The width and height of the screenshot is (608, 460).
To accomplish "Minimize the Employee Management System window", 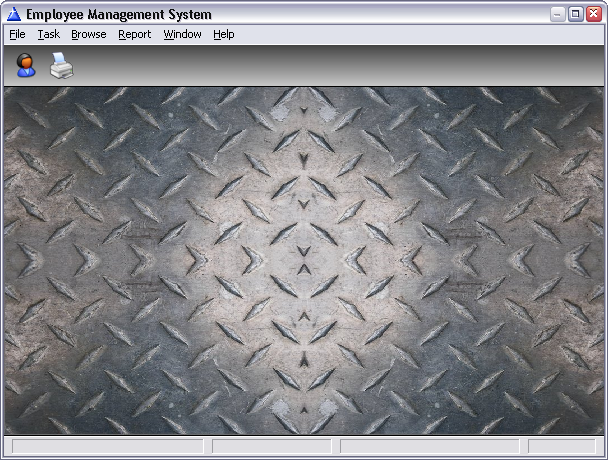I will click(x=558, y=14).
